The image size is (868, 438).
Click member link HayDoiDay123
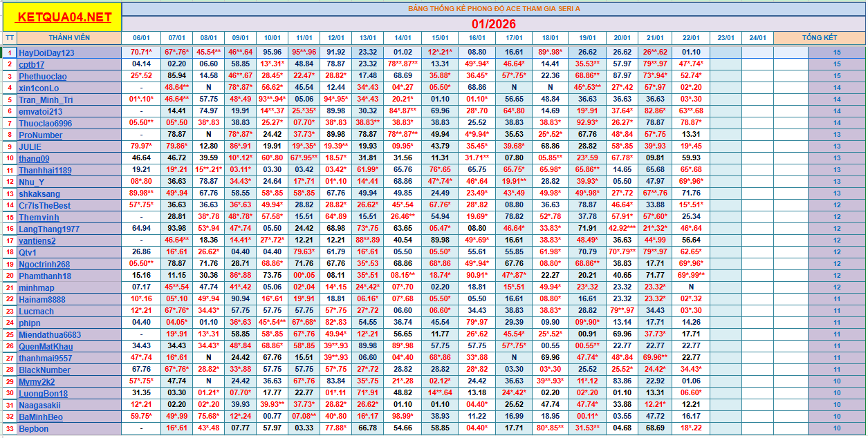coord(46,53)
